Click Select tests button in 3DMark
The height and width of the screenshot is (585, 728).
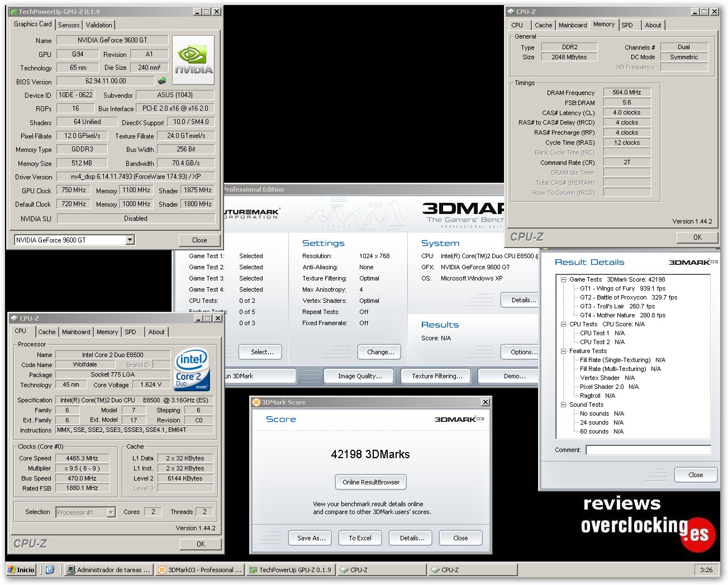(x=261, y=352)
